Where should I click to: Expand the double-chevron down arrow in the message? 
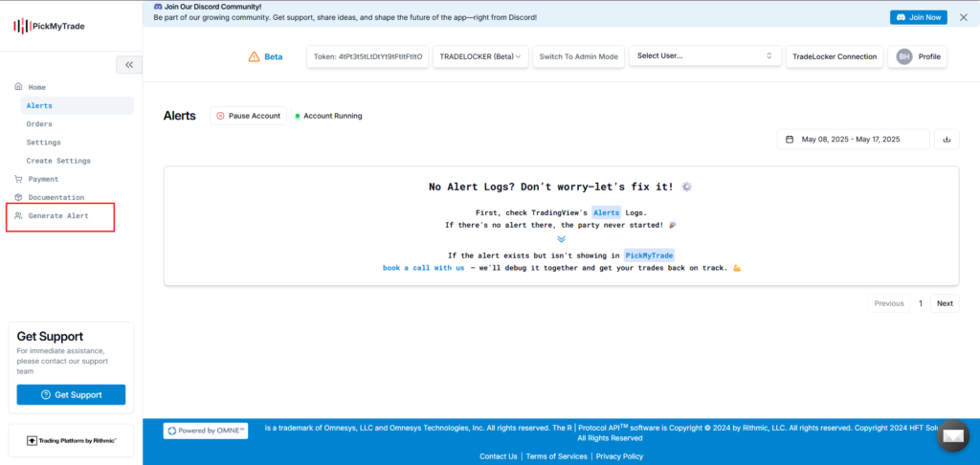[561, 239]
